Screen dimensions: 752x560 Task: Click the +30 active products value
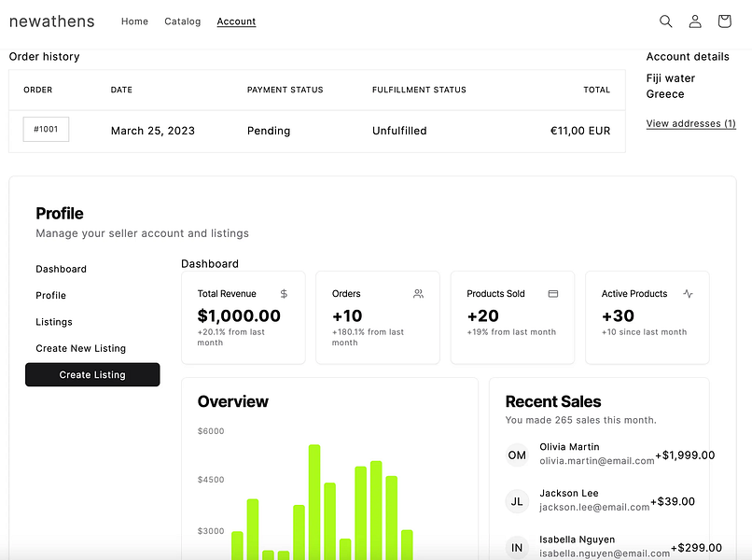618,315
